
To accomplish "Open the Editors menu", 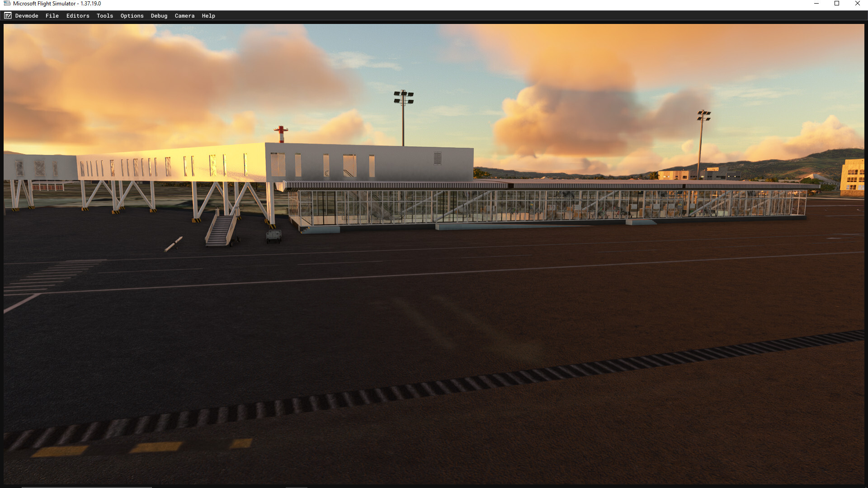I will tap(78, 15).
